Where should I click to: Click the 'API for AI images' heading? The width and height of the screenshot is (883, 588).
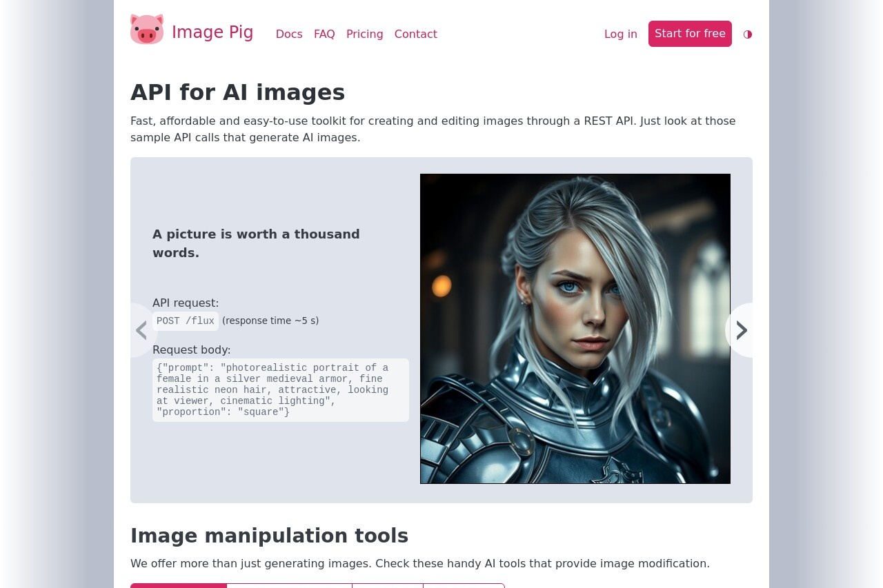click(x=238, y=92)
